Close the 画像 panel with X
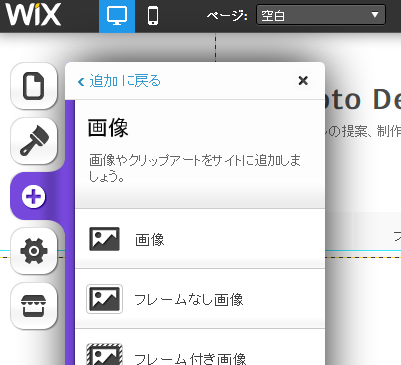The image size is (401, 365). coord(303,80)
